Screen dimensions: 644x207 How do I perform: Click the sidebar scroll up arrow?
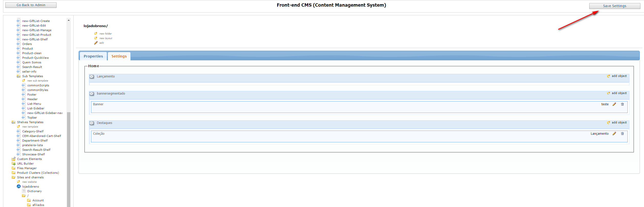click(69, 20)
